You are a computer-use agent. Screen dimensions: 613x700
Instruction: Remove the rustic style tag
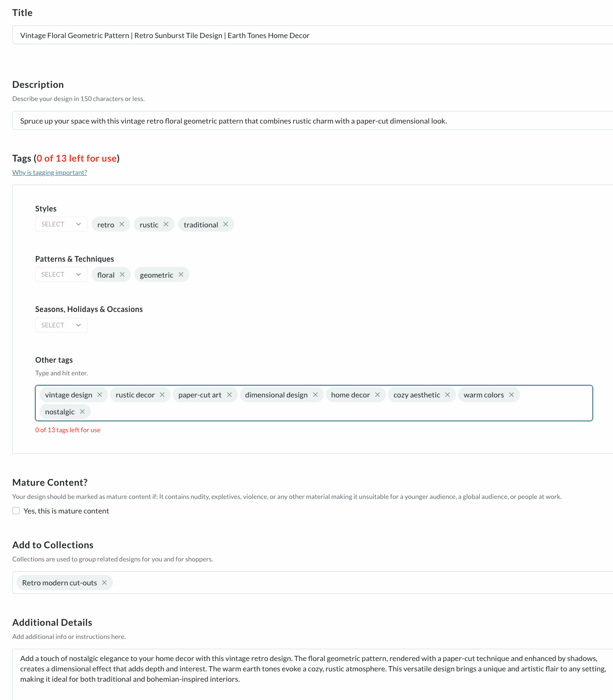pos(166,224)
